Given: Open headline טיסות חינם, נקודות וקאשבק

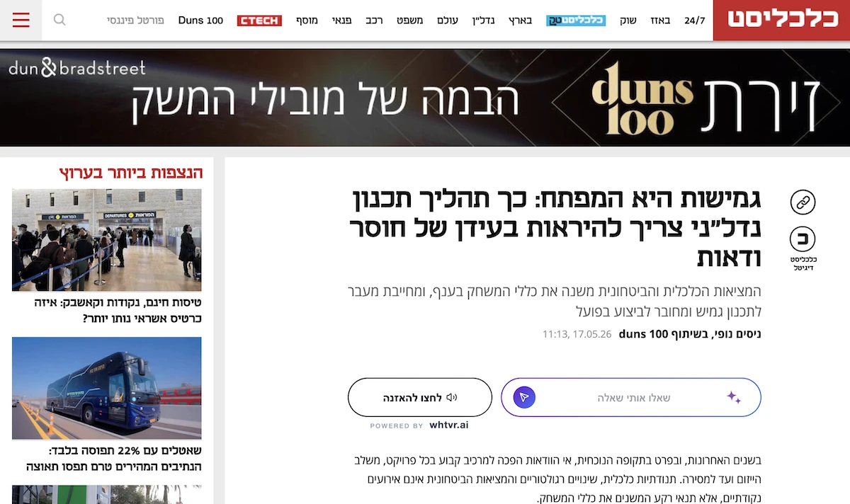Looking at the screenshot, I should click(x=118, y=310).
